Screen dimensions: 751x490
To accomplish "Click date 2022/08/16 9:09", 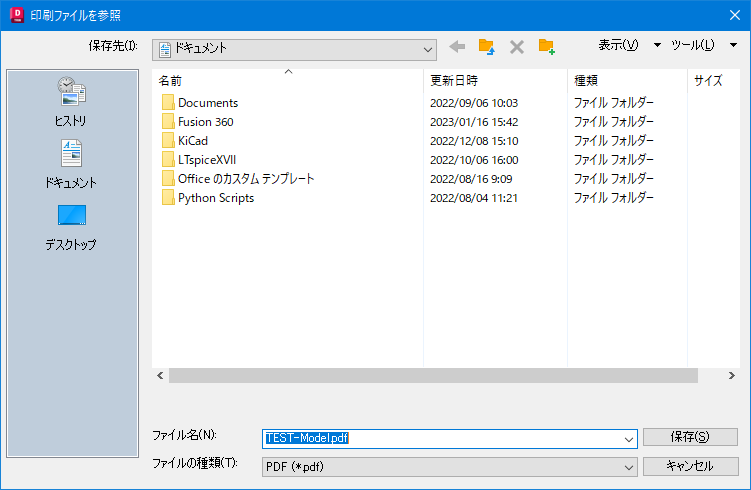I will (471, 179).
